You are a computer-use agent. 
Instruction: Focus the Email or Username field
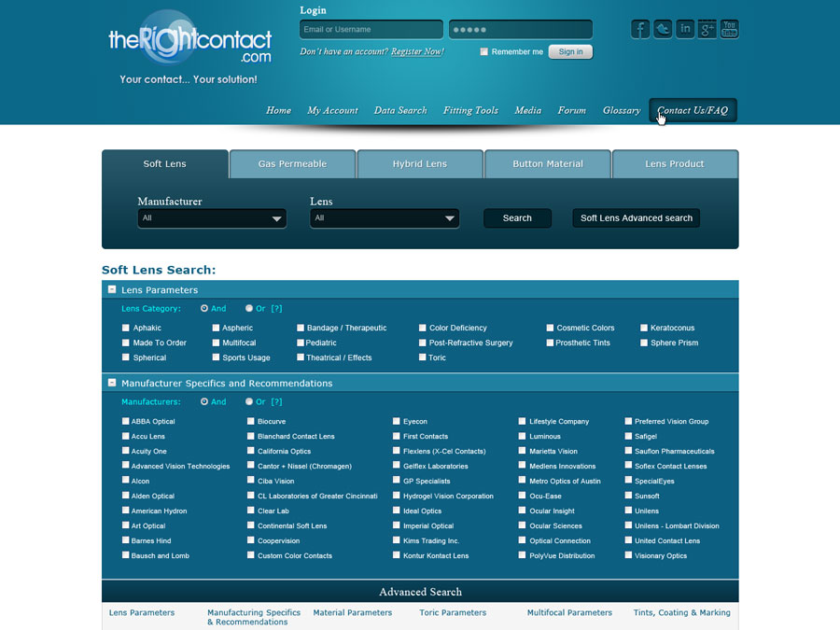pyautogui.click(x=371, y=30)
